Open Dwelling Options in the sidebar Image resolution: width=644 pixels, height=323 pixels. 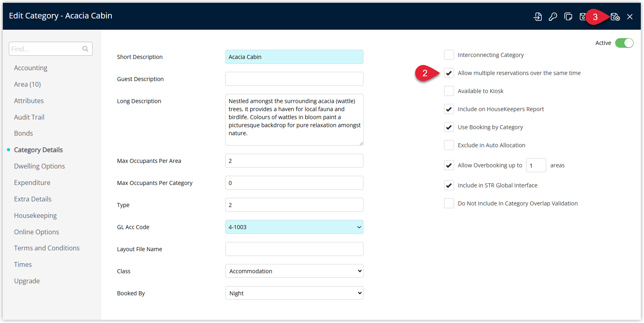(39, 166)
